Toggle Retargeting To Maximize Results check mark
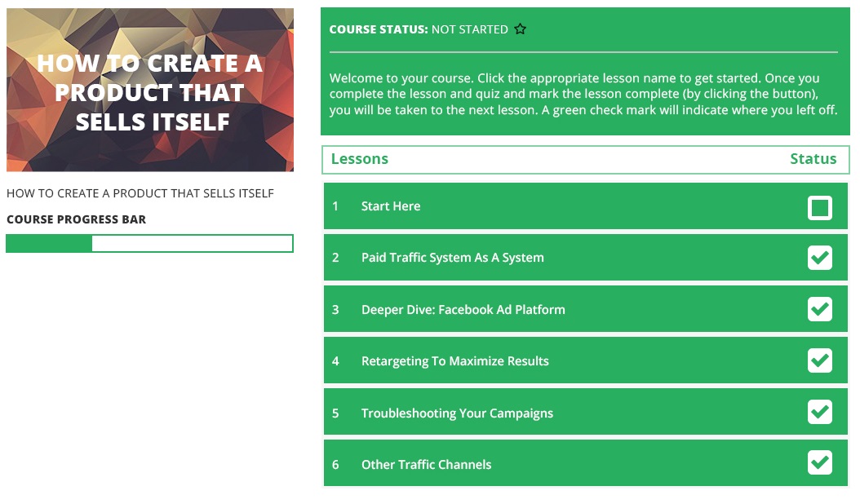Viewport: 860px width, 504px height. pyautogui.click(x=819, y=361)
